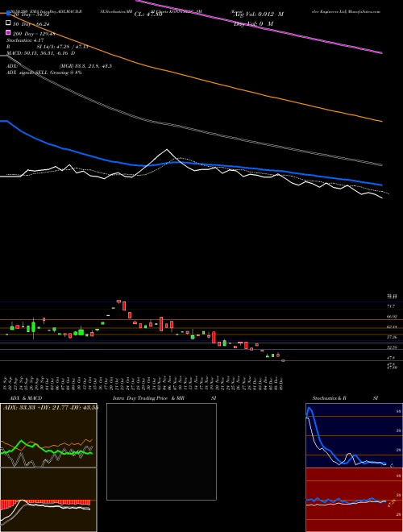Click the 'Stochastics & RSI' panel title

pos(345,398)
